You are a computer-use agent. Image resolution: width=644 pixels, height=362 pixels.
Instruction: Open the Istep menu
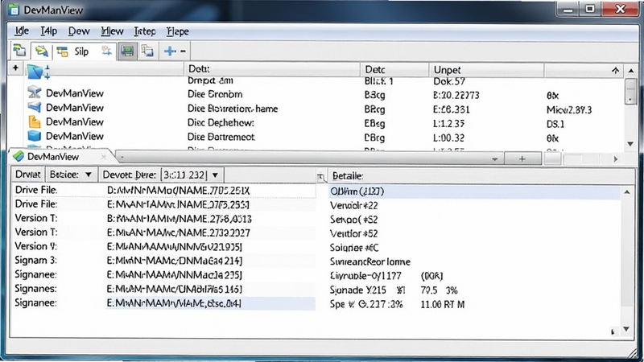(145, 31)
